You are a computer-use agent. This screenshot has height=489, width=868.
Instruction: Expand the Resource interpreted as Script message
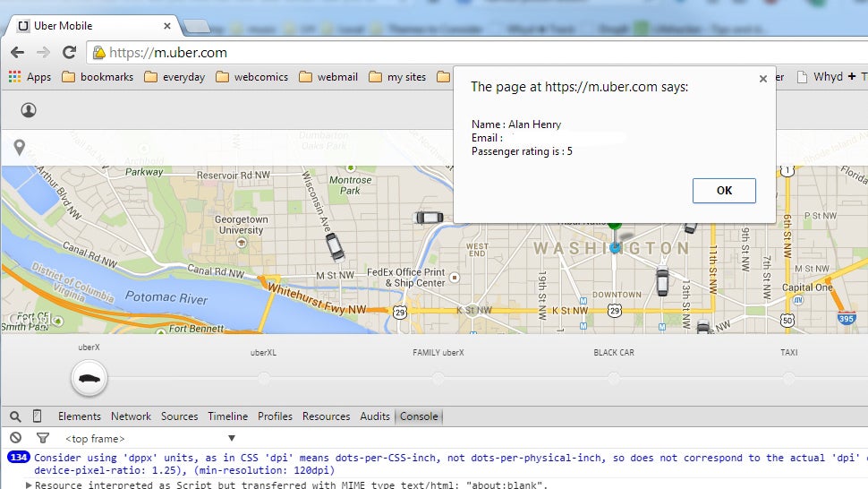29,485
